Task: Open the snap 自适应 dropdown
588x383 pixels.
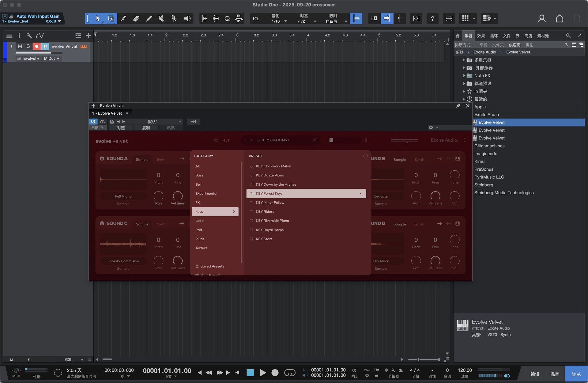Action: pyautogui.click(x=336, y=21)
